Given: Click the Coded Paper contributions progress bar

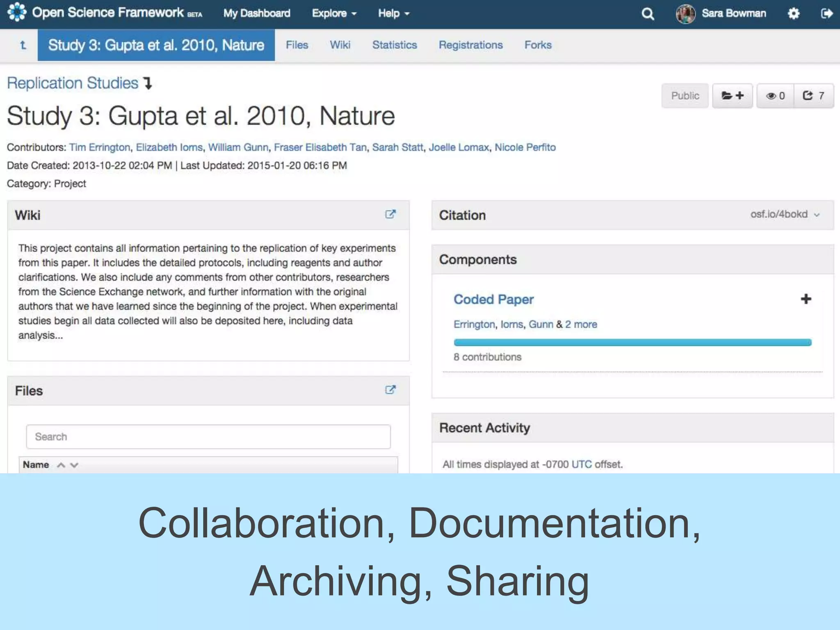Looking at the screenshot, I should pos(632,342).
